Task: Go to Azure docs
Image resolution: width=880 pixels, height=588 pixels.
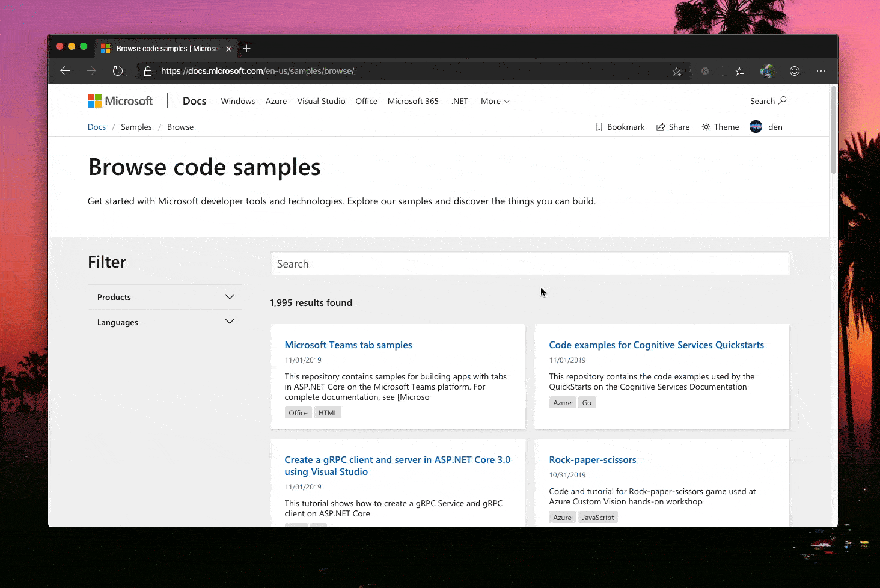Action: [276, 101]
